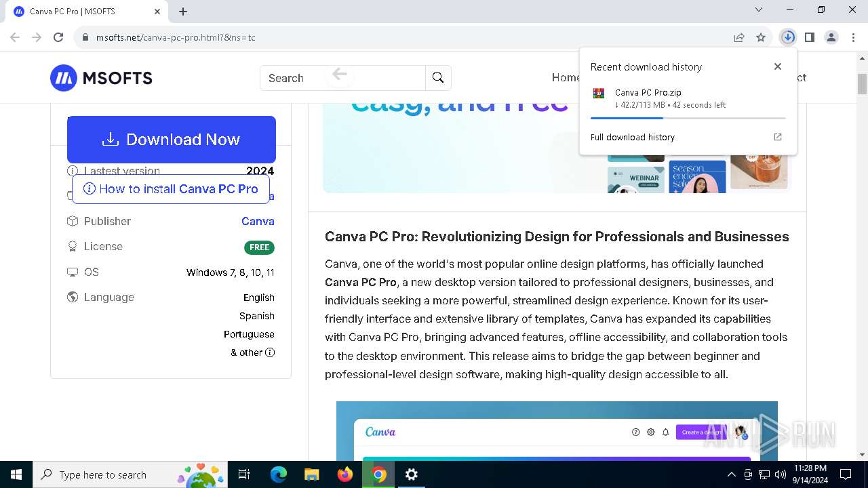Click the external link icon for full history
868x488 pixels.
pyautogui.click(x=778, y=137)
